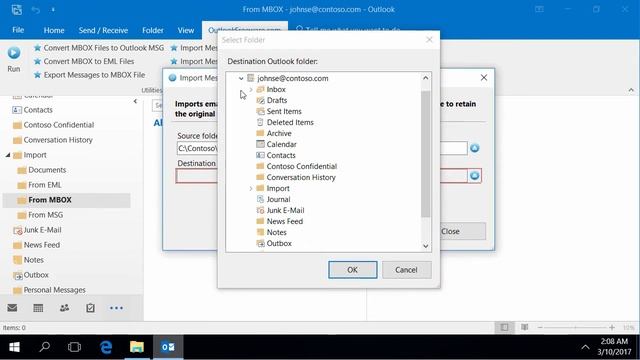Open the File menu
The height and width of the screenshot is (360, 640).
click(x=18, y=30)
